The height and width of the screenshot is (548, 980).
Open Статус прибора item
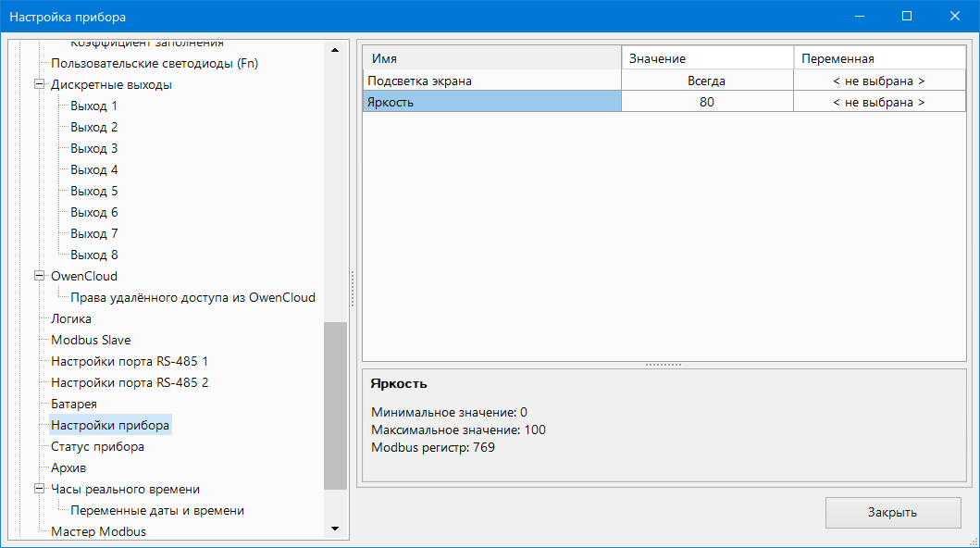[x=97, y=447]
